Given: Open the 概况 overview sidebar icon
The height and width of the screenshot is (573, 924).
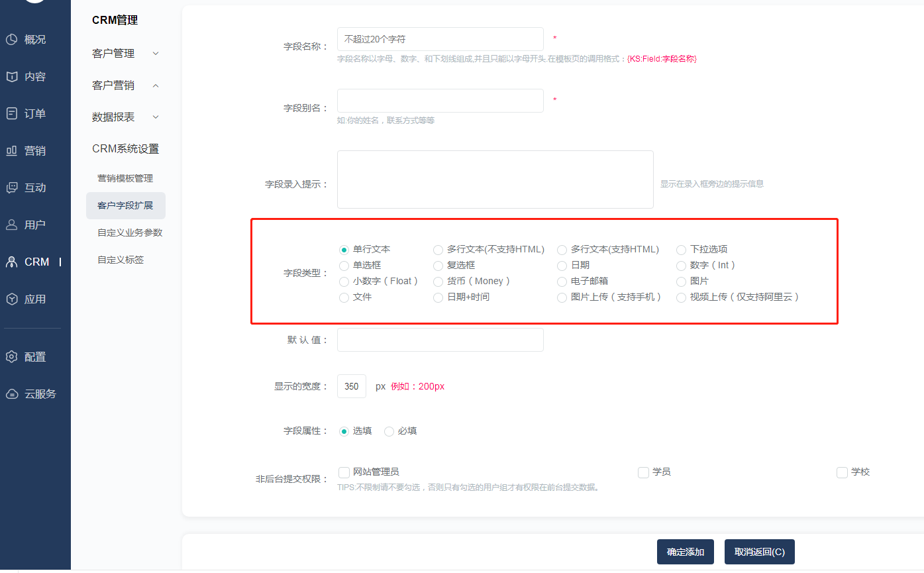Looking at the screenshot, I should click(x=11, y=40).
